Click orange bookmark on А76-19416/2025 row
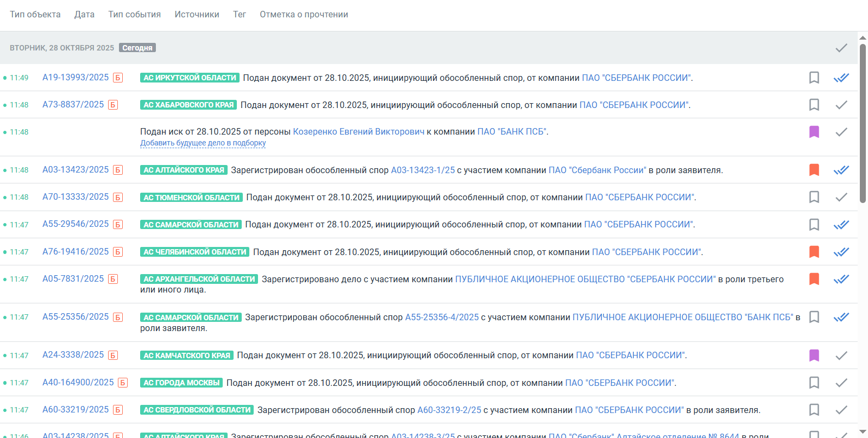This screenshot has width=868, height=438. 814,252
